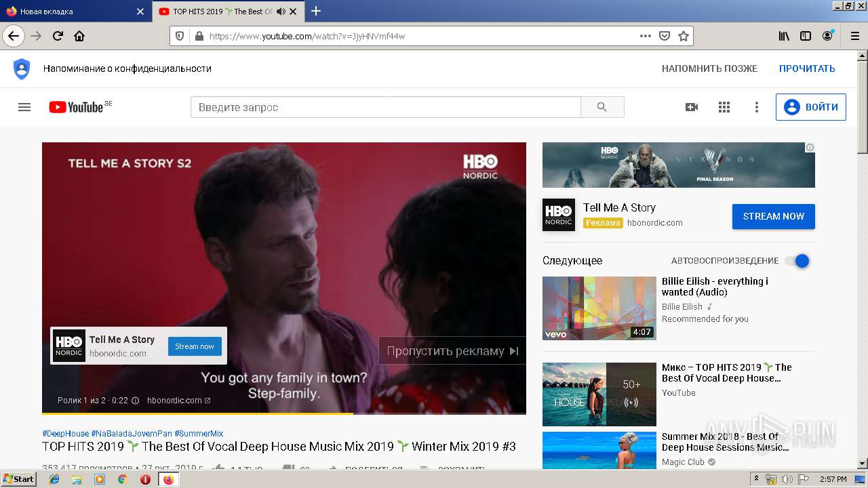
Task: Launch Internet Explorer from taskbar
Action: coord(54,479)
